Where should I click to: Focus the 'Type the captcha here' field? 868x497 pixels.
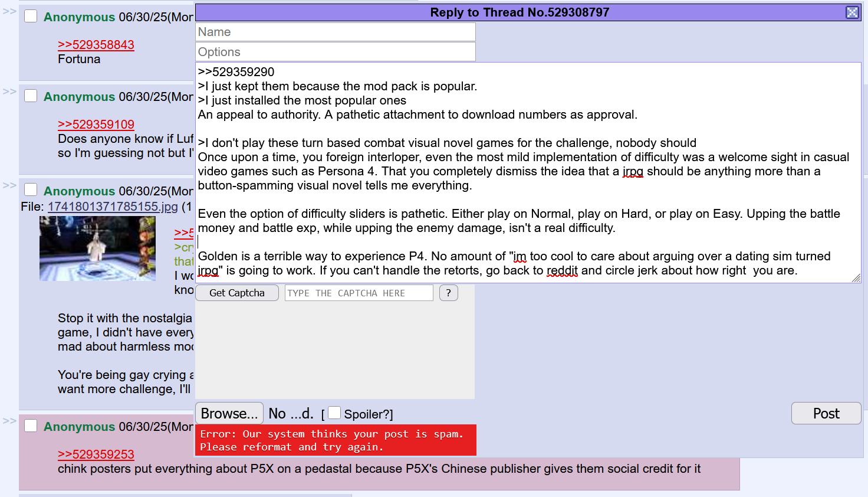pos(359,293)
